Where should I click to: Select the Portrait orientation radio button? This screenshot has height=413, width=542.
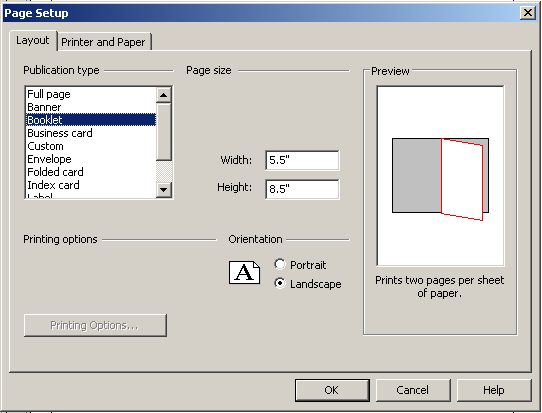[280, 264]
